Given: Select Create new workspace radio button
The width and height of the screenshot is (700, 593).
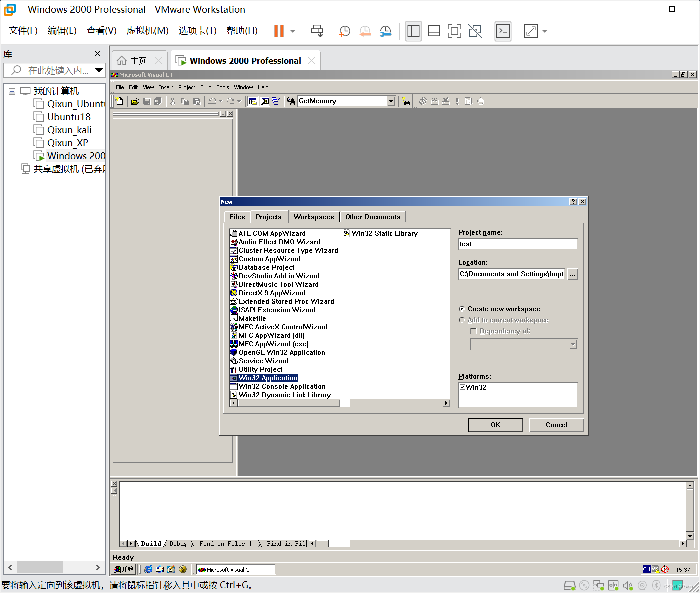Looking at the screenshot, I should (462, 309).
